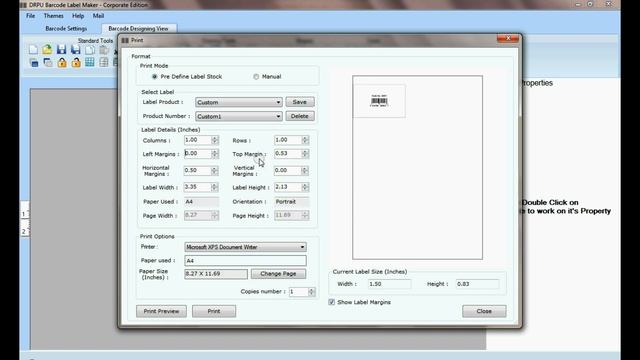Screen dimensions: 640x360
Task: Click the Columns spinner arrows
Action: 215,140
